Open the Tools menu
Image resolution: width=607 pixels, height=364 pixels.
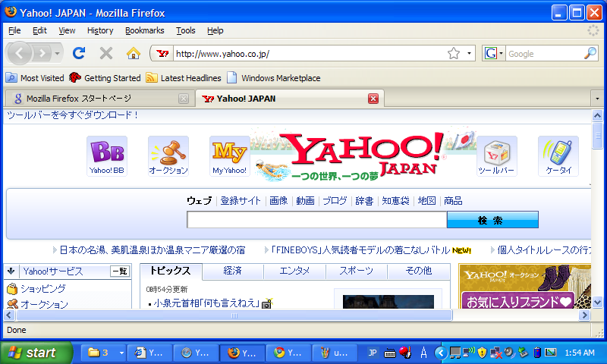[x=185, y=30]
